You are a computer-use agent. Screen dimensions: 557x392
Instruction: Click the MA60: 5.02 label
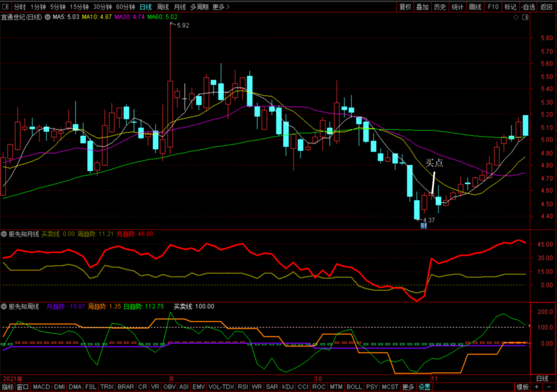tap(162, 17)
